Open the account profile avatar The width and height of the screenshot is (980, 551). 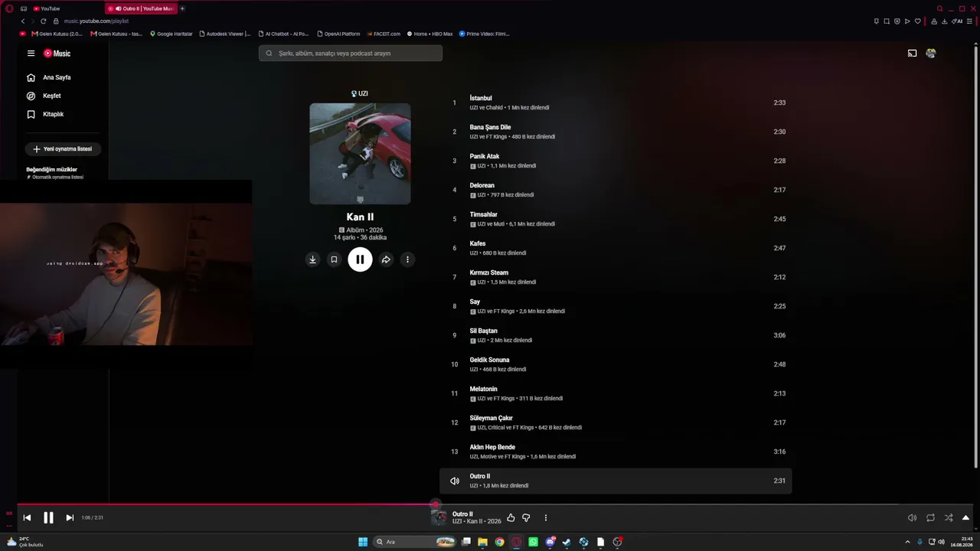point(931,54)
